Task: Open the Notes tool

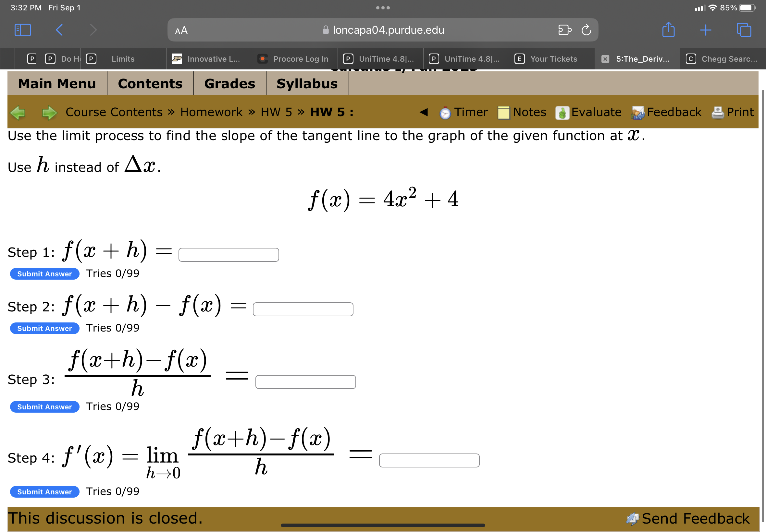Action: click(522, 112)
